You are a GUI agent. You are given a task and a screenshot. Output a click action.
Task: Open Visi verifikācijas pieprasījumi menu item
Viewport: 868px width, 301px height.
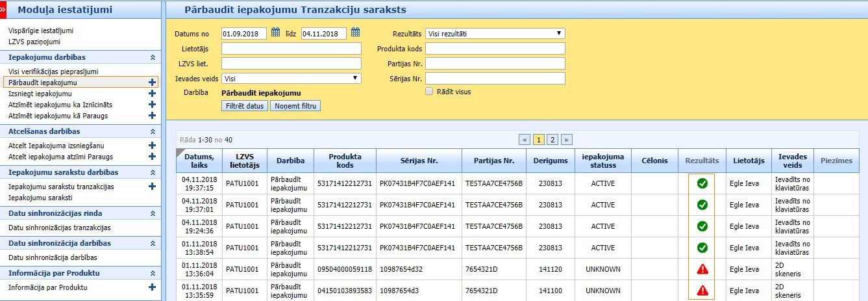pos(53,72)
